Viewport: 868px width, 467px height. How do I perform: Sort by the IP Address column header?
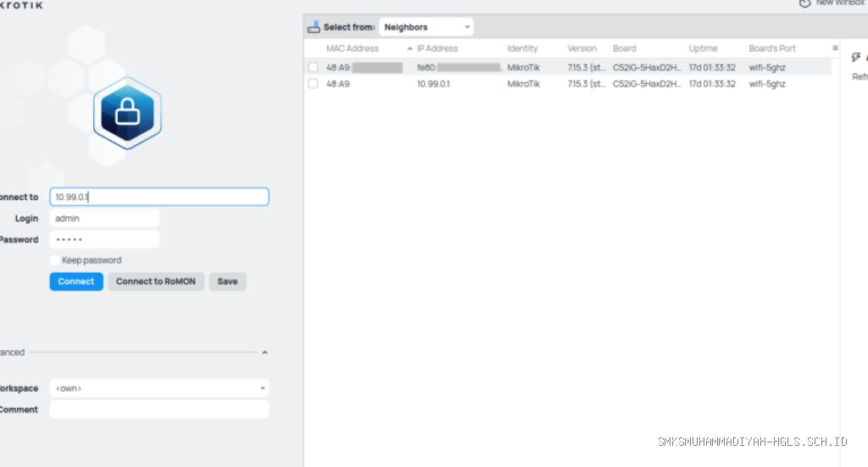[x=437, y=48]
